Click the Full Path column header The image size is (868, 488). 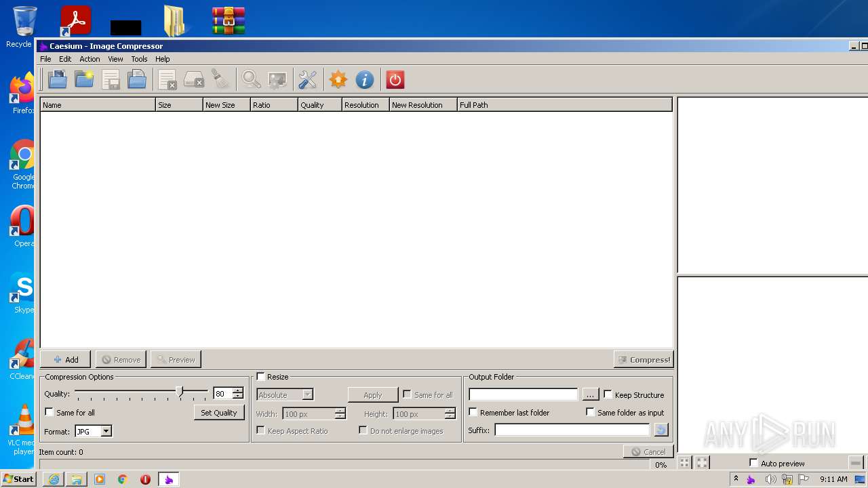565,104
